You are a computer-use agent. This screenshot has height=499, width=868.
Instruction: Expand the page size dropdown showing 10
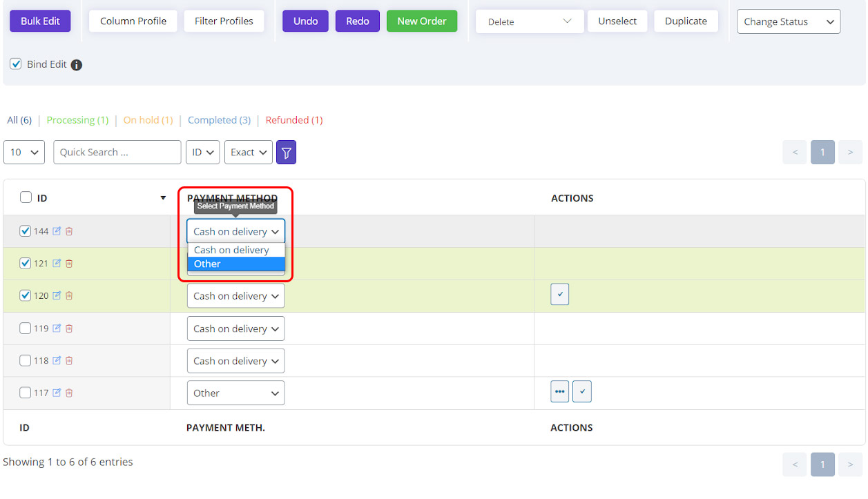(23, 152)
